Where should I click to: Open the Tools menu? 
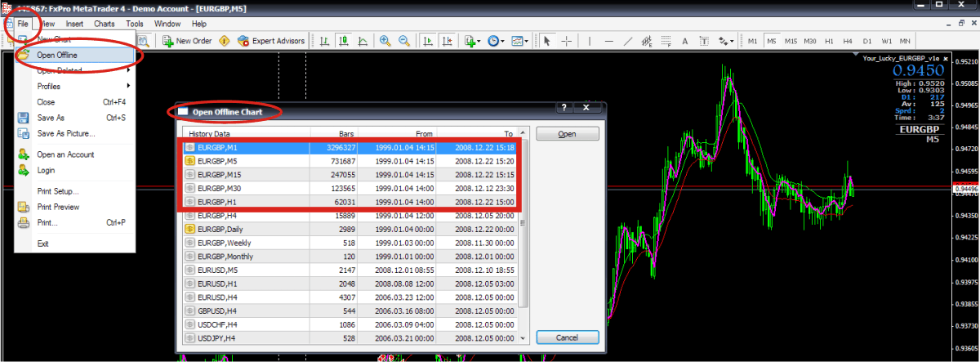pos(135,24)
